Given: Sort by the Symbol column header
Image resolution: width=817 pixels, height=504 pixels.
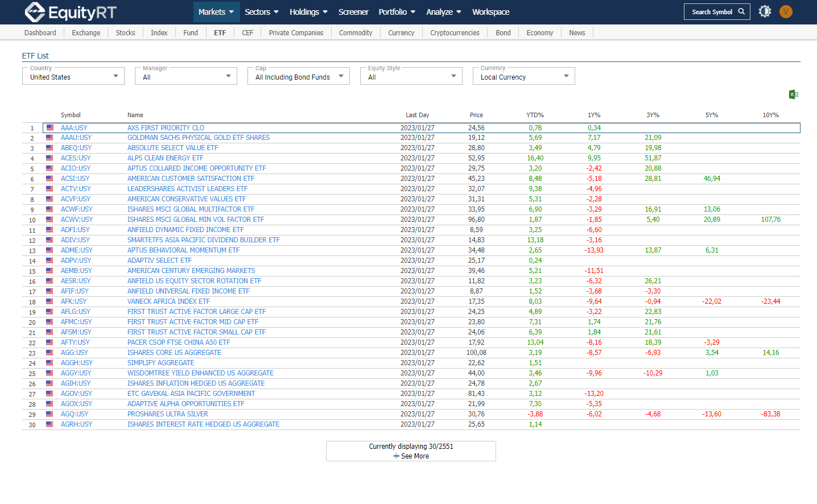Looking at the screenshot, I should click(71, 115).
